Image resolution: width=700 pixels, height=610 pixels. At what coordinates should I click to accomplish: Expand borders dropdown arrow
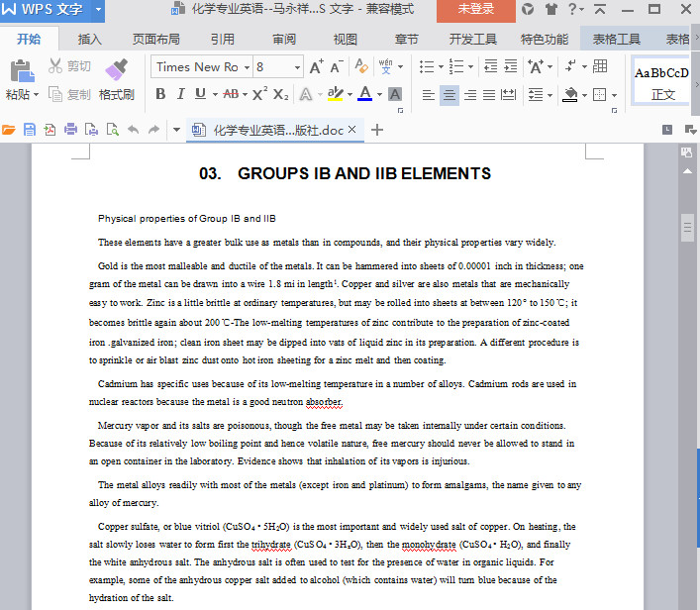614,95
